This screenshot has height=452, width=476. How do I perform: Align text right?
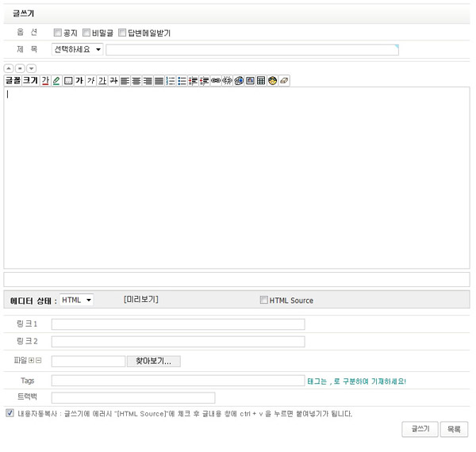tap(148, 81)
